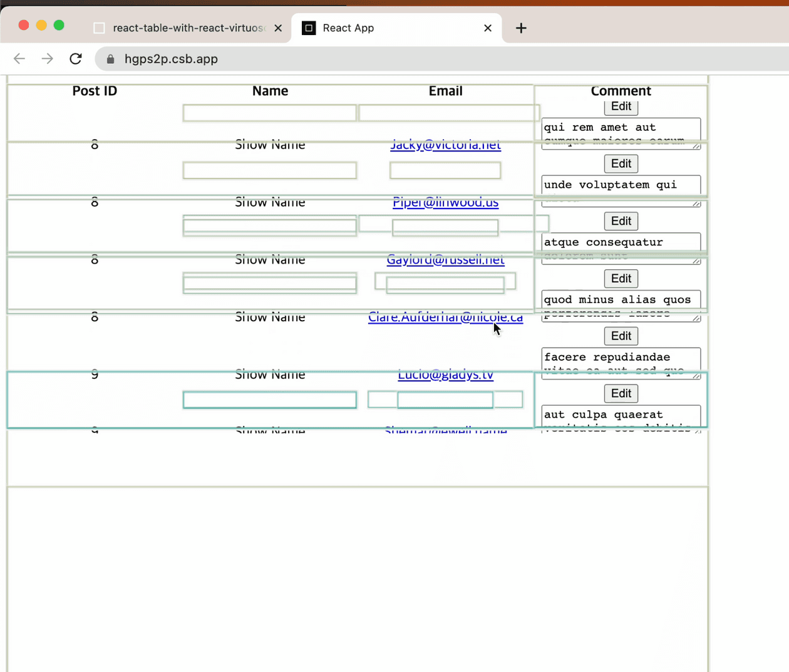This screenshot has width=789, height=672.
Task: Click the browser forward arrow
Action: (x=48, y=59)
